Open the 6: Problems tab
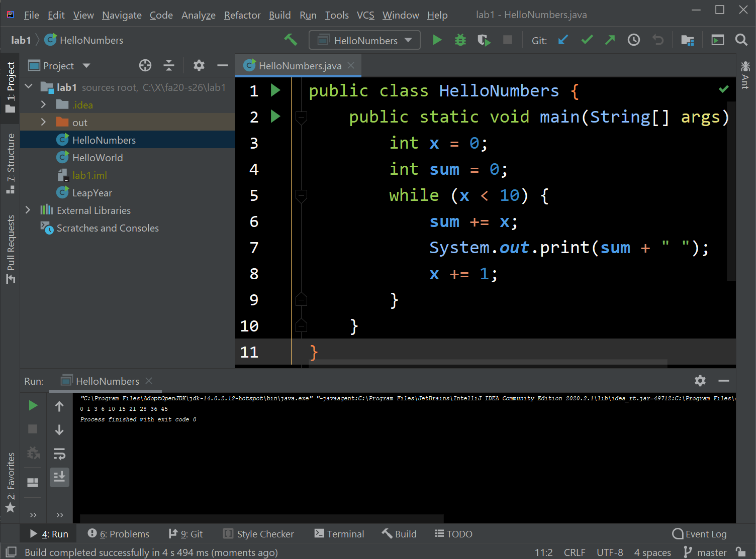This screenshot has height=559, width=756. coord(119,533)
